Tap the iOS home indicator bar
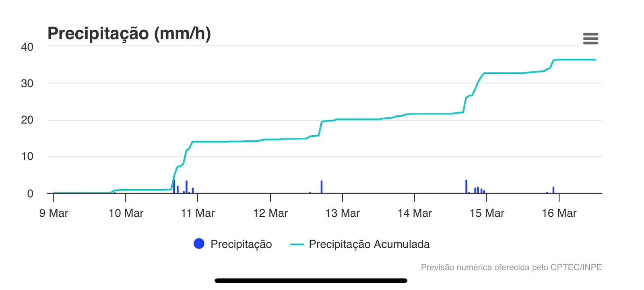 click(x=311, y=280)
